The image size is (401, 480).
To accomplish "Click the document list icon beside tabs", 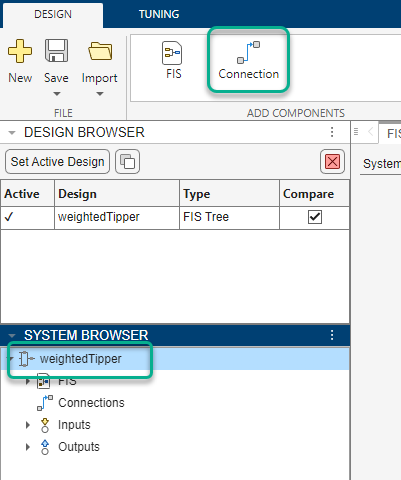I will [x=356, y=132].
